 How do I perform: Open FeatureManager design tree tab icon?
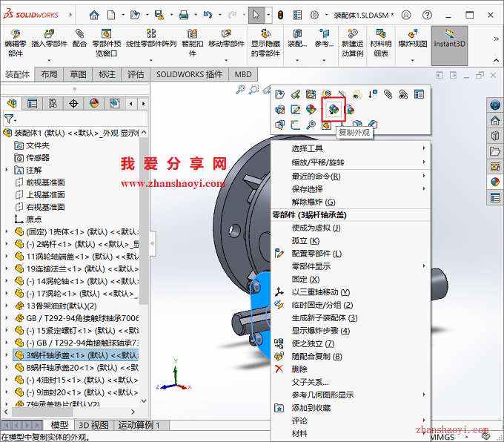tap(12, 104)
